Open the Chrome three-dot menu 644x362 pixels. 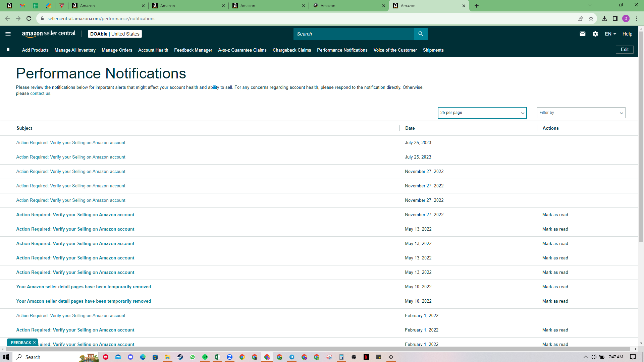point(637,18)
